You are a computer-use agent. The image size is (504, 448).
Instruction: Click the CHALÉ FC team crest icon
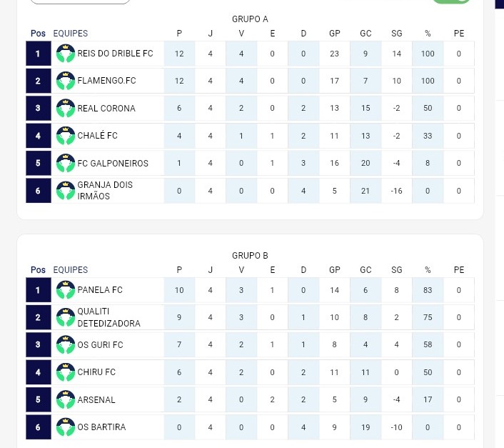click(x=66, y=136)
